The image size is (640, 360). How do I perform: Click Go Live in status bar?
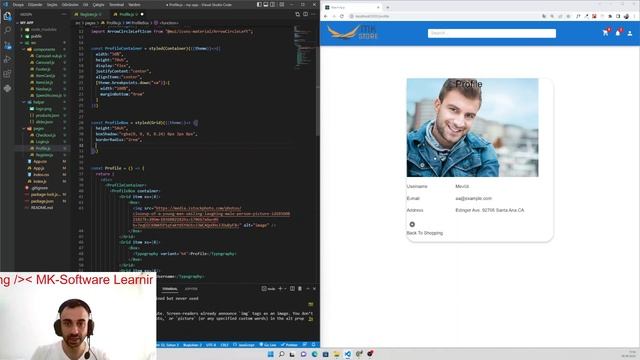point(268,345)
